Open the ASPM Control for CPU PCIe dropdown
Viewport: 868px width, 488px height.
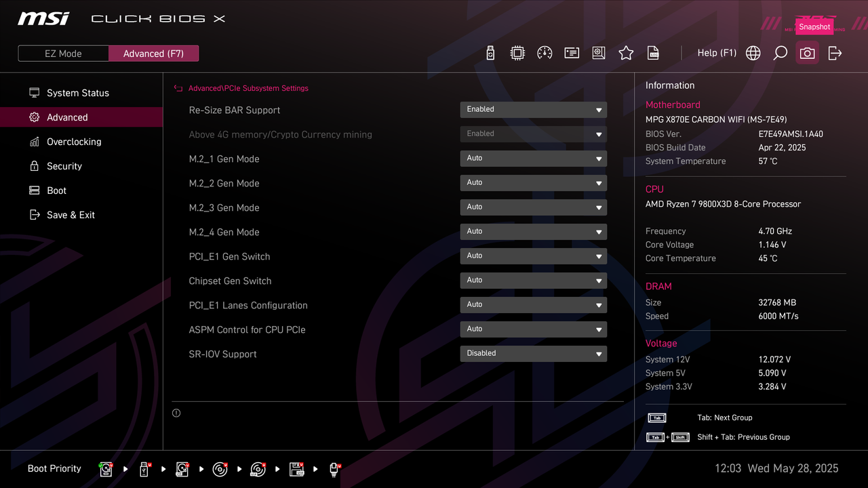tap(533, 329)
